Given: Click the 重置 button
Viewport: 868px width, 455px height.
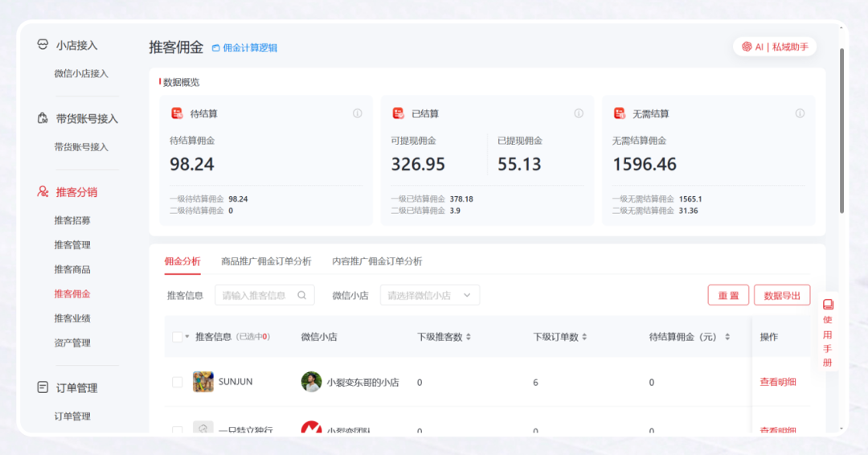Looking at the screenshot, I should click(x=728, y=295).
